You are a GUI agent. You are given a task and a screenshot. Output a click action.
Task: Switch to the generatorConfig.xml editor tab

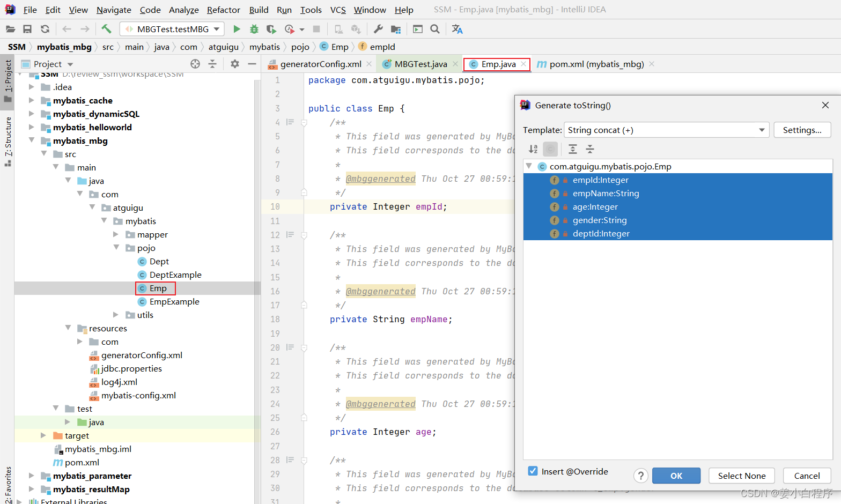[x=320, y=64]
